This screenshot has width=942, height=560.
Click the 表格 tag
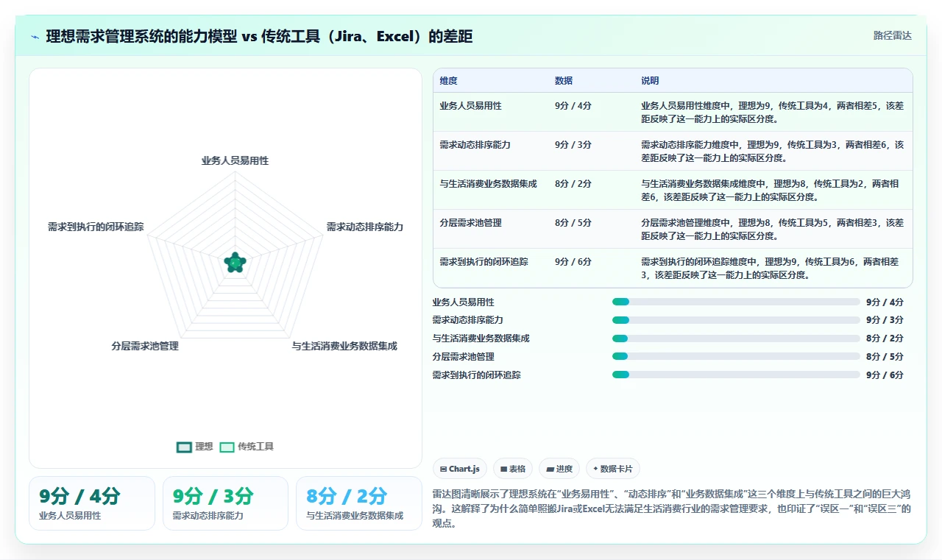[x=513, y=469]
